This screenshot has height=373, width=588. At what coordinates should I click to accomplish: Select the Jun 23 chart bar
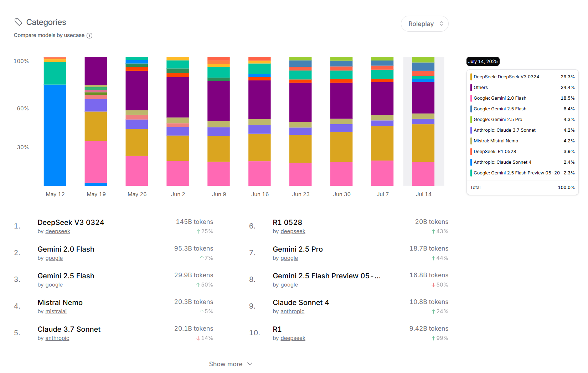tap(300, 121)
